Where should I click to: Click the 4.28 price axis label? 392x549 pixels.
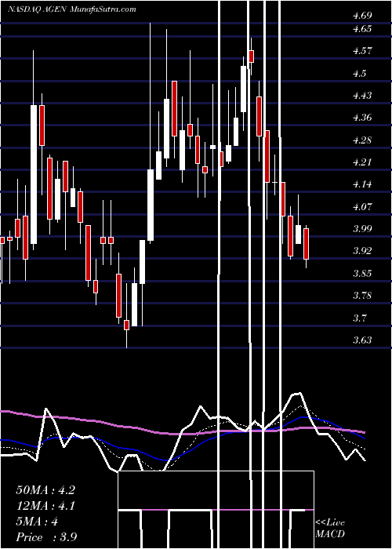coord(362,140)
